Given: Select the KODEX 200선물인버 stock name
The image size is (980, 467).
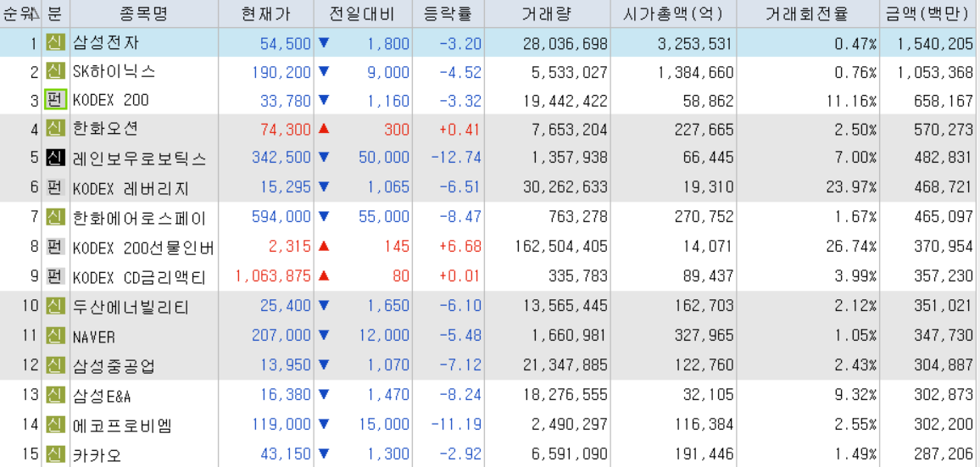Looking at the screenshot, I should pyautogui.click(x=144, y=247).
